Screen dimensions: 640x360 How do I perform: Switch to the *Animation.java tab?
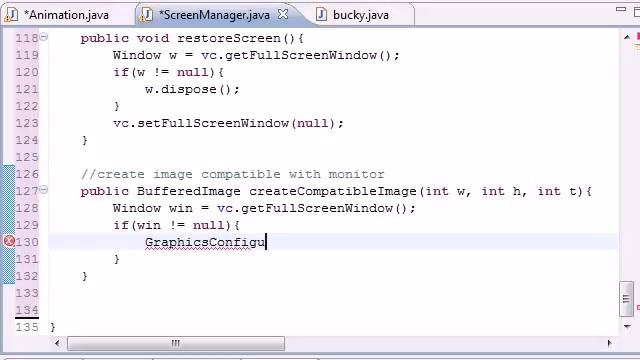(x=67, y=15)
